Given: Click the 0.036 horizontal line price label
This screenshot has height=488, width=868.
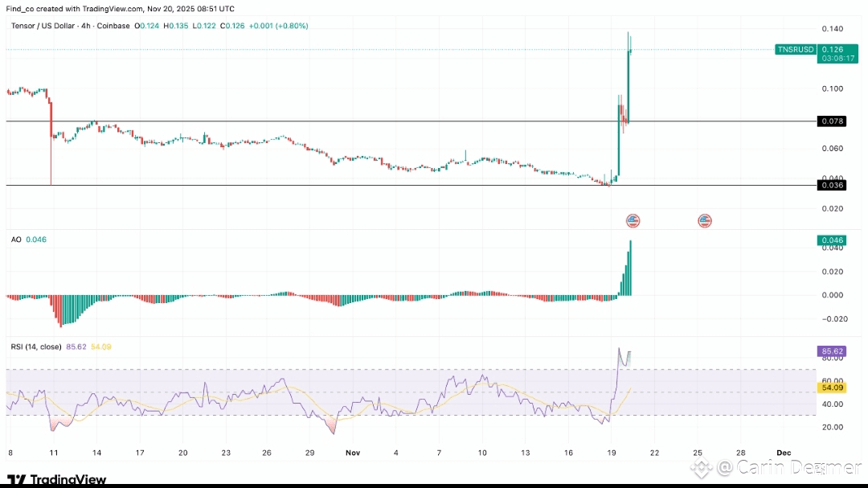Looking at the screenshot, I should tap(832, 185).
